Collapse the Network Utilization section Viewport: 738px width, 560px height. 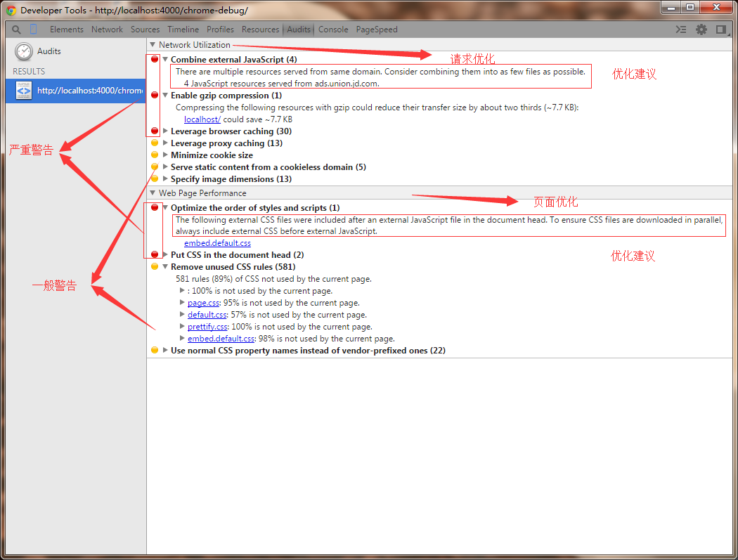153,45
